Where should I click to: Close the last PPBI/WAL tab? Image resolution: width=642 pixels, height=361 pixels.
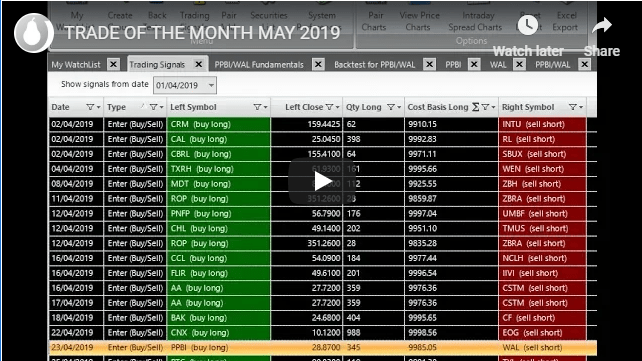point(585,64)
